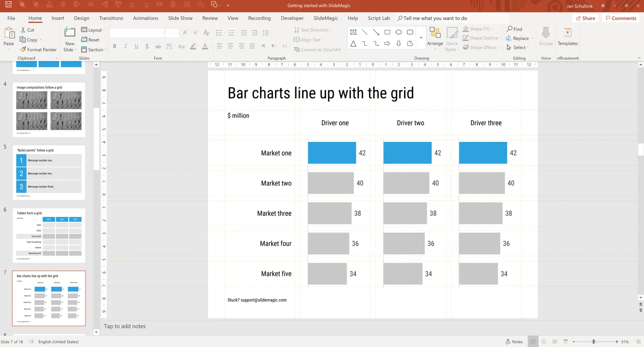Open the Templates add-in
This screenshot has width=644, height=347.
568,37
